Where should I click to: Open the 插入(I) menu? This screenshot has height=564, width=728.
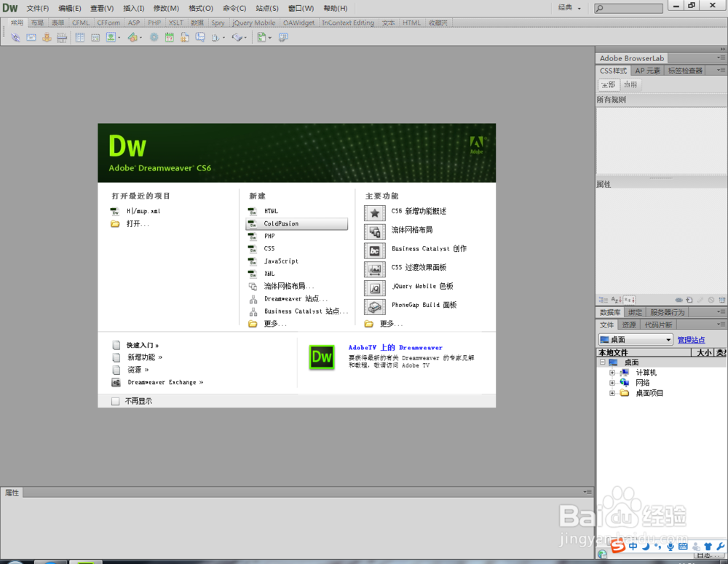point(134,8)
